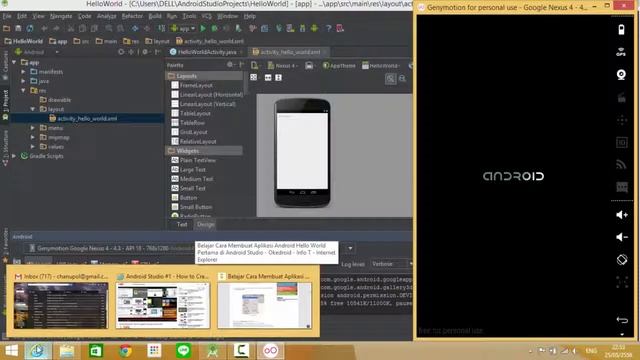Select FrameLayout in the Palette
This screenshot has width=640, height=360.
pyautogui.click(x=196, y=85)
